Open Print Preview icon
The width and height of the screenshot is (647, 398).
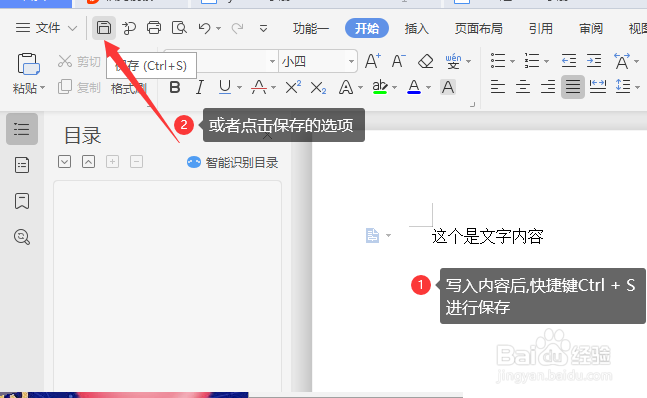point(179,28)
